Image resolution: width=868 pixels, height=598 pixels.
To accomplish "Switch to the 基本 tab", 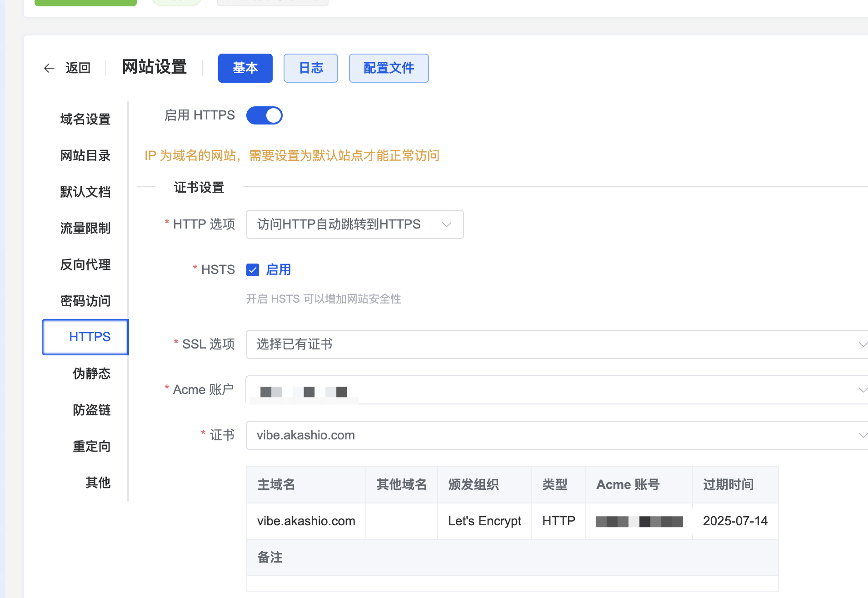I will pyautogui.click(x=245, y=68).
